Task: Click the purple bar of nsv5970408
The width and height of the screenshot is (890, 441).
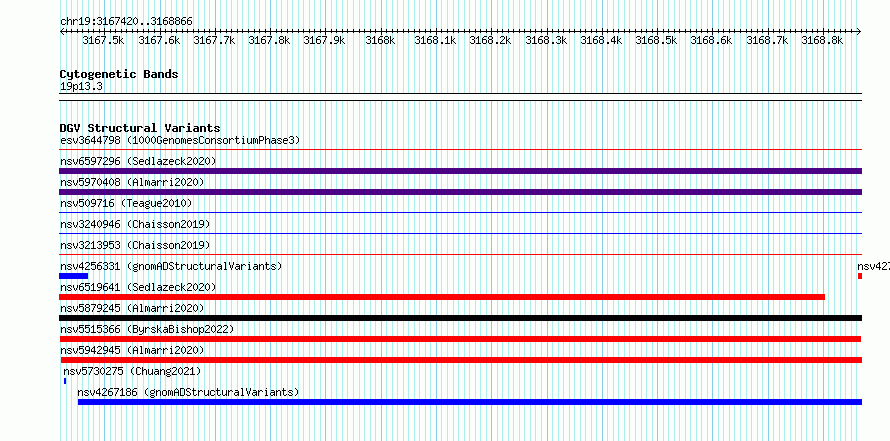Action: point(461,192)
